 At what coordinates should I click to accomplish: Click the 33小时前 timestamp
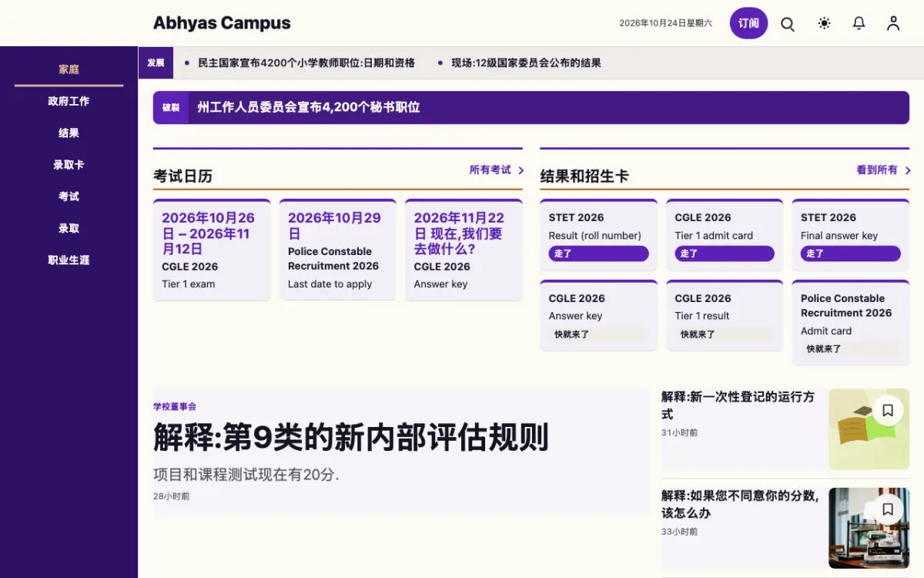679,532
